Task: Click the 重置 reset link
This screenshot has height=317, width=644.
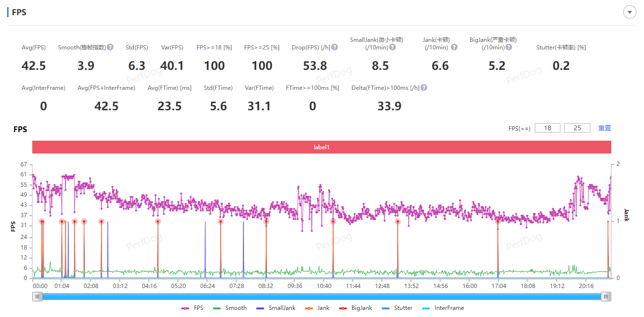Action: click(605, 128)
